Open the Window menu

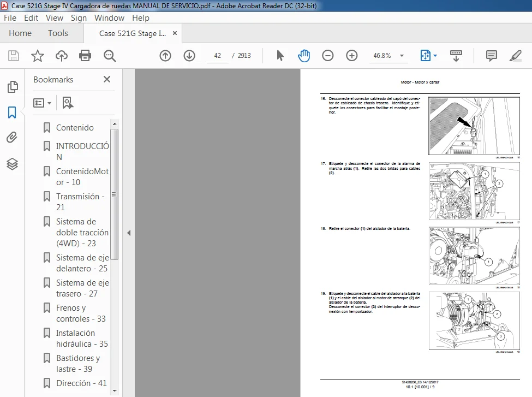pyautogui.click(x=109, y=17)
